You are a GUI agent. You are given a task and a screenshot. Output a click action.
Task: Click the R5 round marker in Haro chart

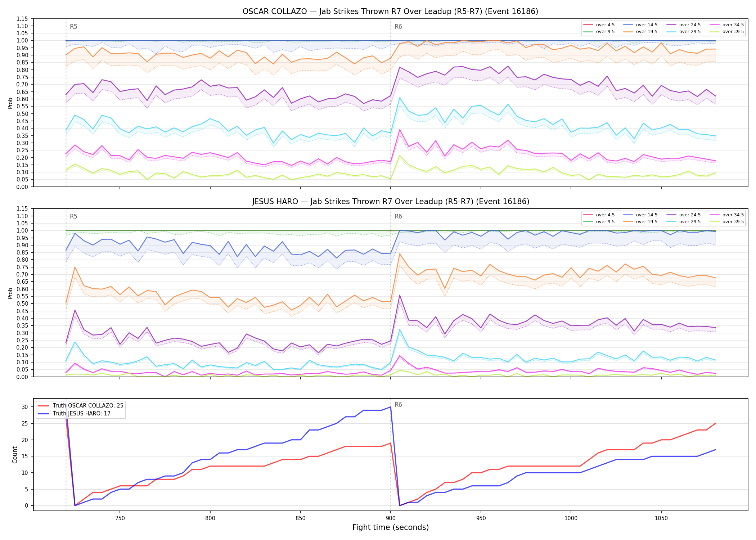(x=73, y=216)
